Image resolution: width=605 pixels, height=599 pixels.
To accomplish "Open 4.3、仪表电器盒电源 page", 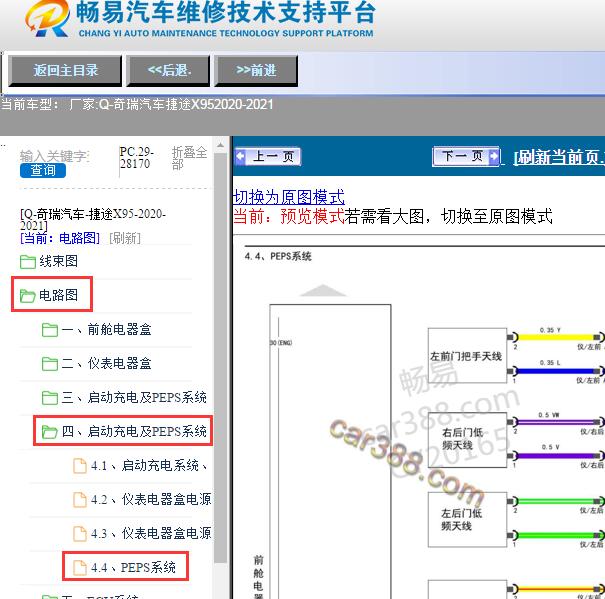I will [151, 533].
